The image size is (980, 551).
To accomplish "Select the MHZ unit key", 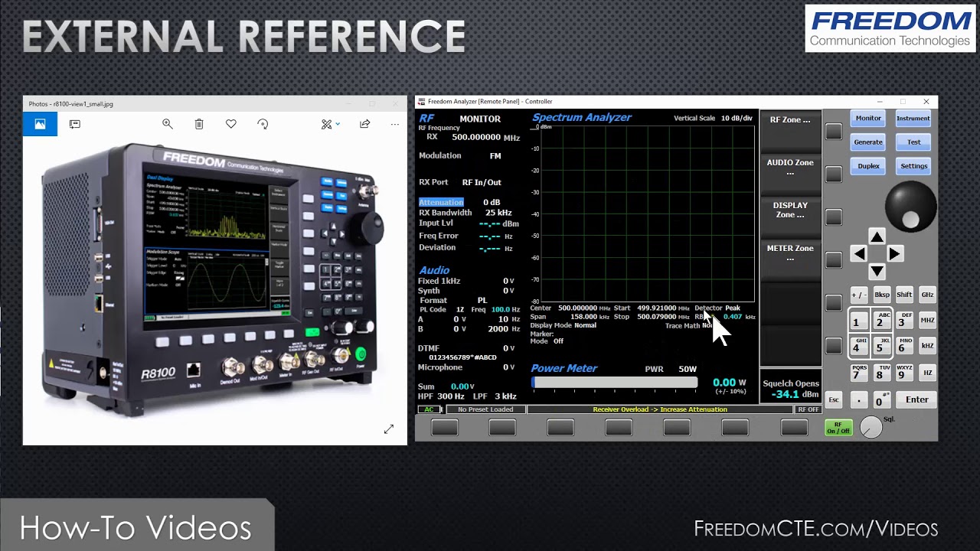I will coord(927,321).
